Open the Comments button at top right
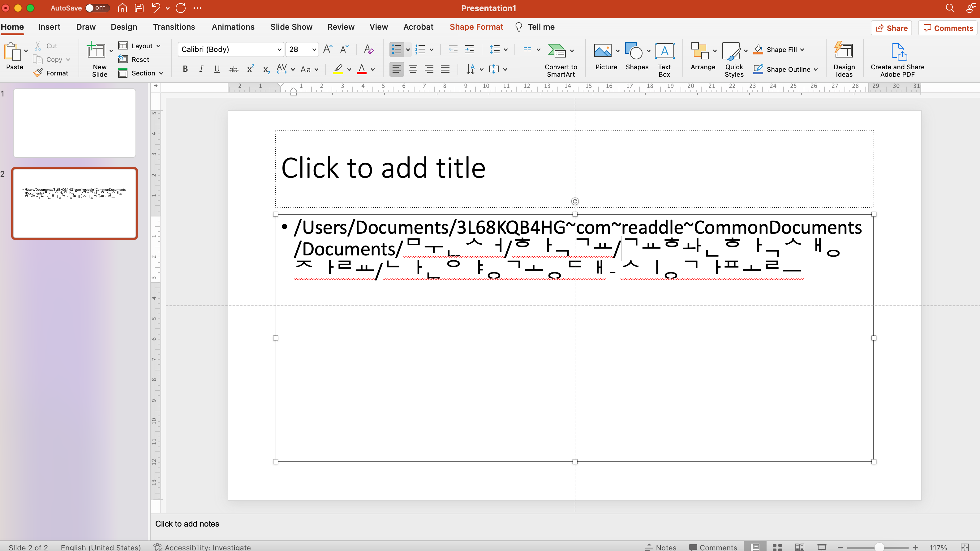Image resolution: width=980 pixels, height=551 pixels. pyautogui.click(x=948, y=28)
